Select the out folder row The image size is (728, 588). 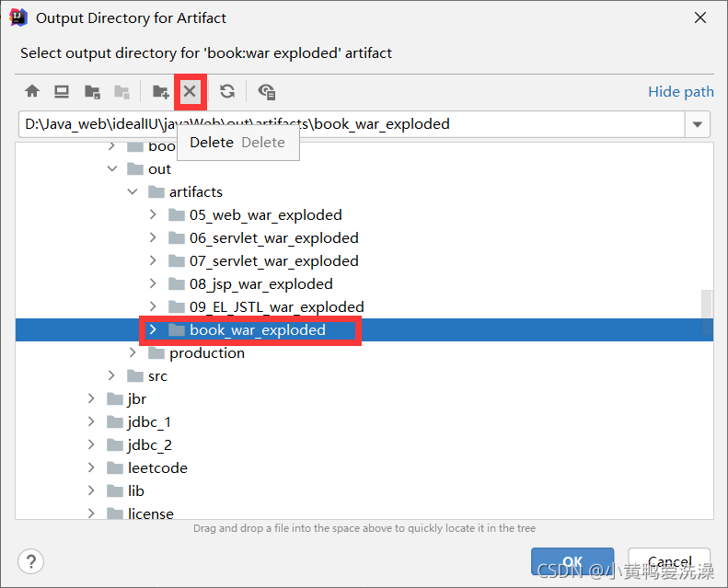click(x=364, y=169)
